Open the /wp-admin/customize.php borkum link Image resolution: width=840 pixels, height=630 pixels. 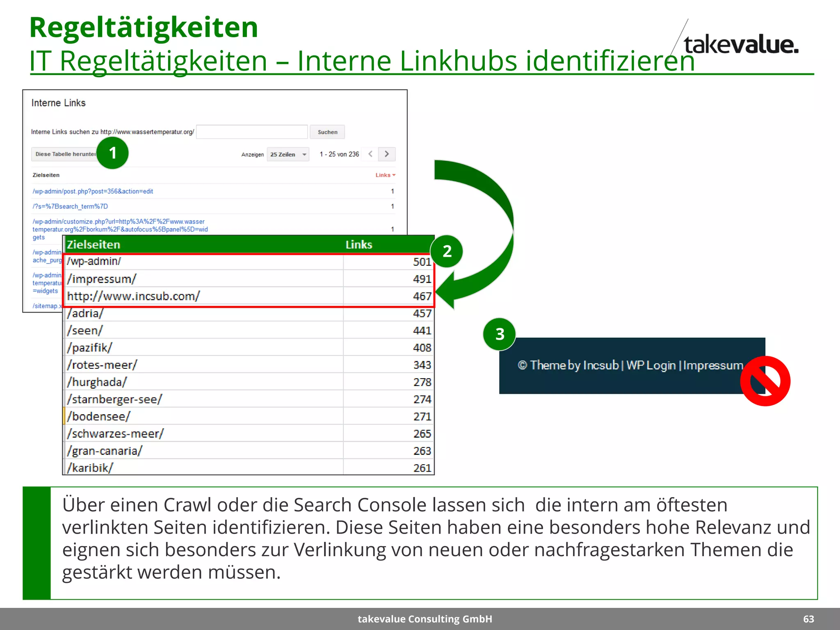tap(120, 229)
